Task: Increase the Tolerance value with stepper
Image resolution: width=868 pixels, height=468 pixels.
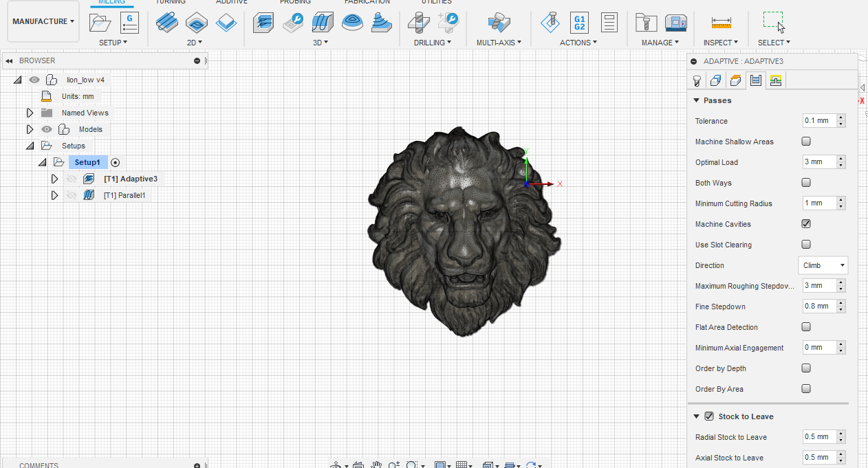Action: point(841,118)
